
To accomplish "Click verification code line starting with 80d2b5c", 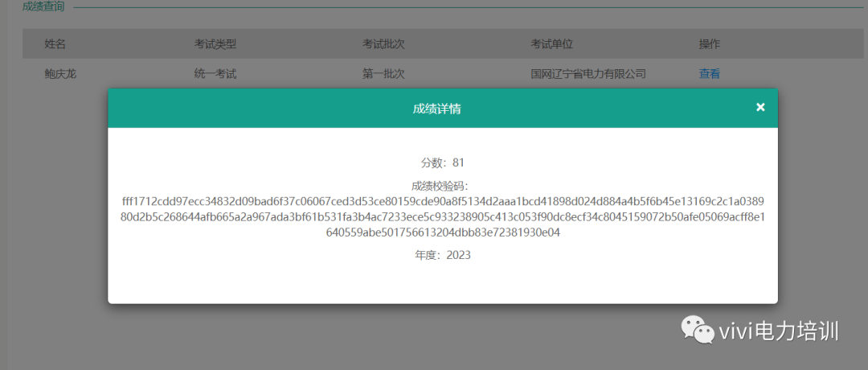I will click(443, 217).
